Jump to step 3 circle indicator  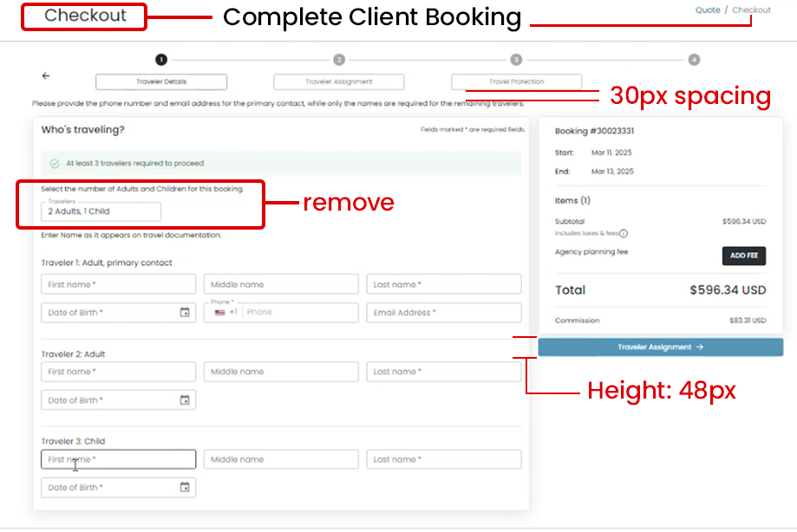coord(516,60)
